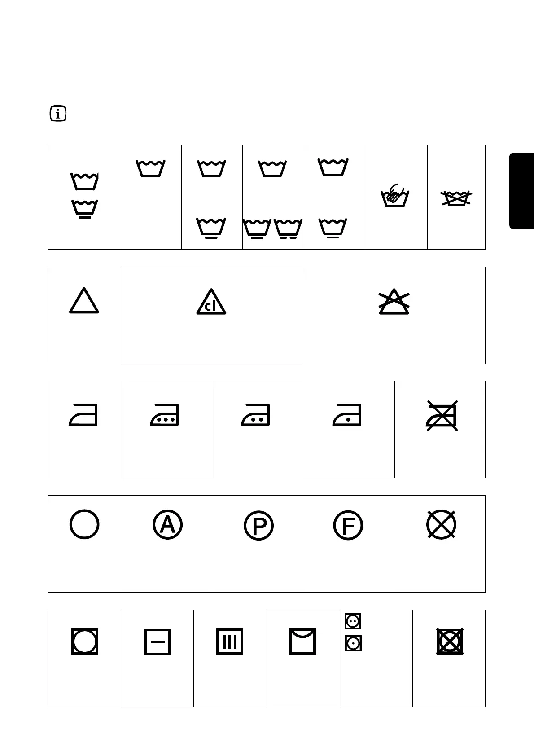Click the three-dot hot iron symbol

tap(164, 415)
